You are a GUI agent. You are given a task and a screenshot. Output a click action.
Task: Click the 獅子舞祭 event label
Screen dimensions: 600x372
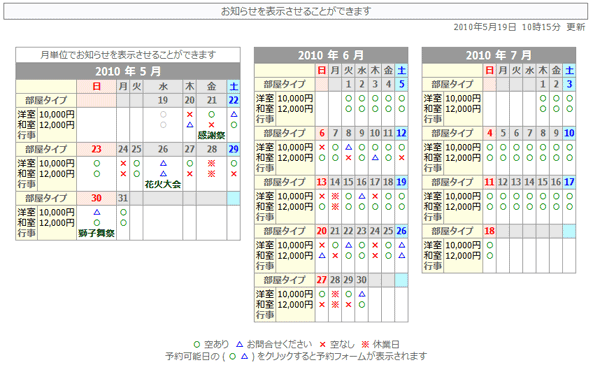point(96,233)
